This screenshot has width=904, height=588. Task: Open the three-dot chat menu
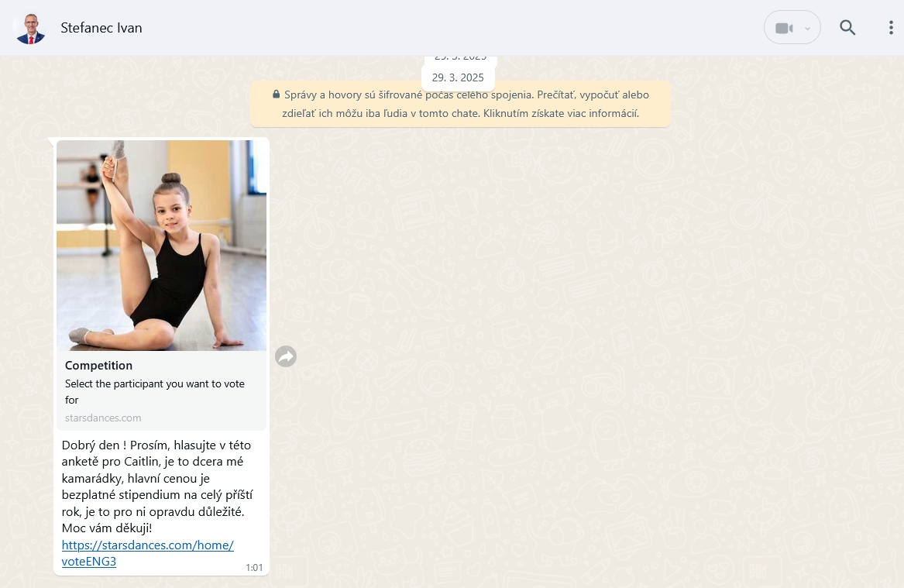[890, 28]
